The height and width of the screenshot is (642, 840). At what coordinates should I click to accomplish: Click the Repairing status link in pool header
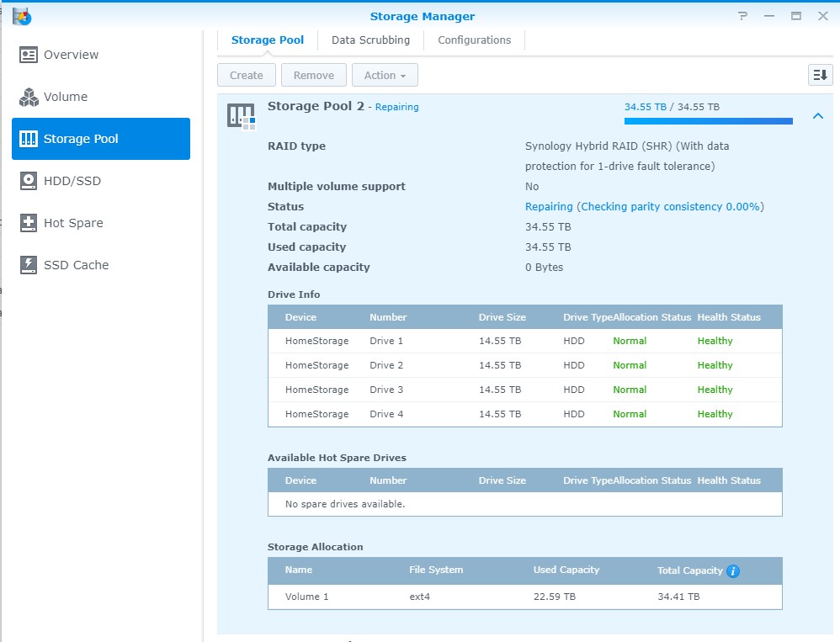coord(397,107)
